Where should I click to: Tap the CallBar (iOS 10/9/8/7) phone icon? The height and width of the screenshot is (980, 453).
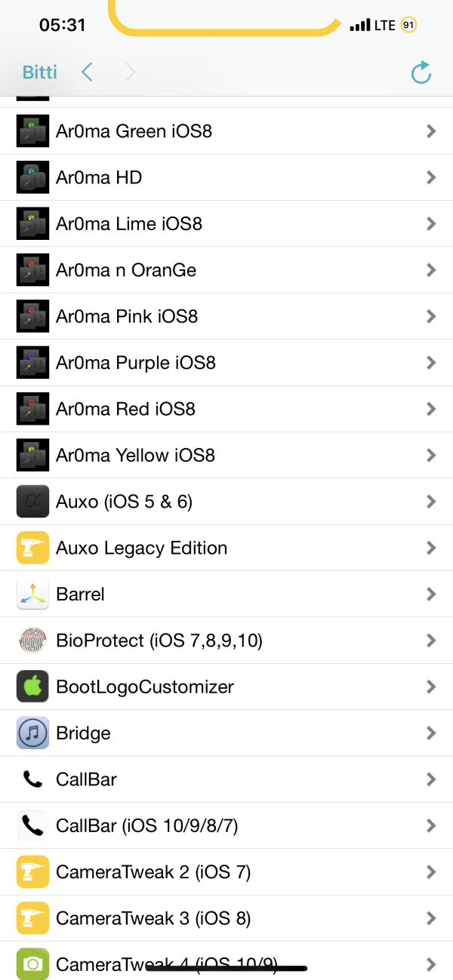32,826
